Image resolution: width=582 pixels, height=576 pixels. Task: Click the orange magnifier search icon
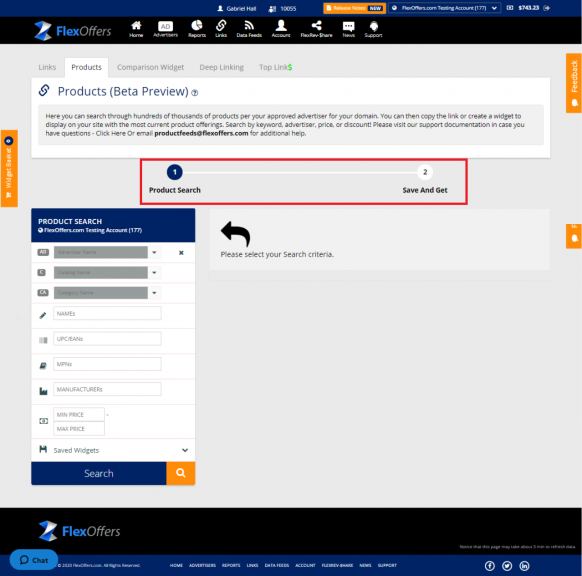click(x=180, y=473)
